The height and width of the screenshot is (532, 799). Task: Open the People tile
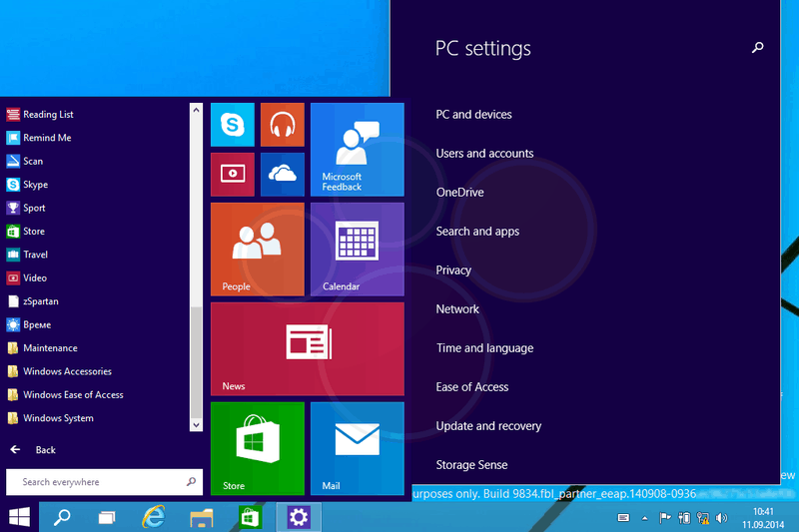257,249
